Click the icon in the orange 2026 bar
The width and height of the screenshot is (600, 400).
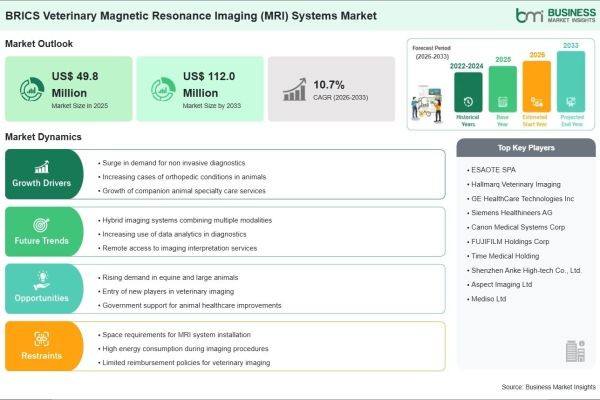[x=536, y=102]
